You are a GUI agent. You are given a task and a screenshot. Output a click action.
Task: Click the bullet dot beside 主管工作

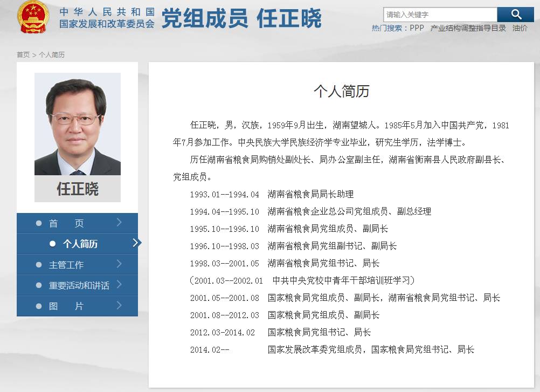pos(38,265)
